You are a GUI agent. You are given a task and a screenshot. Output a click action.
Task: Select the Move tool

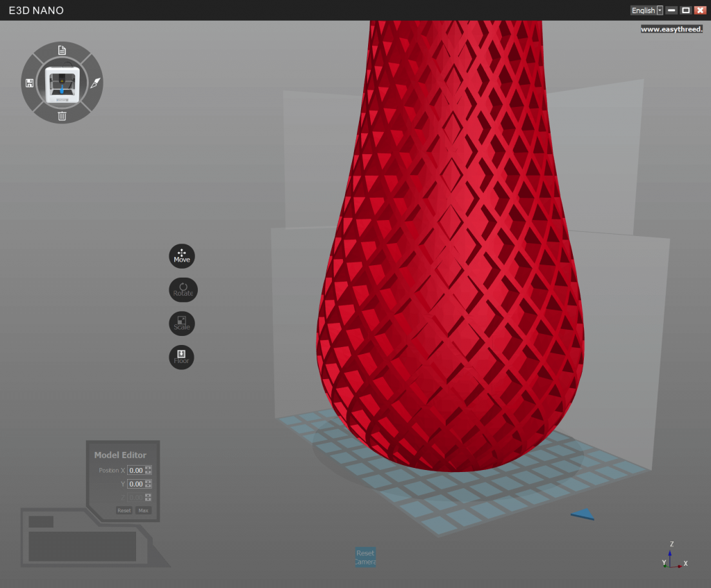tap(181, 255)
